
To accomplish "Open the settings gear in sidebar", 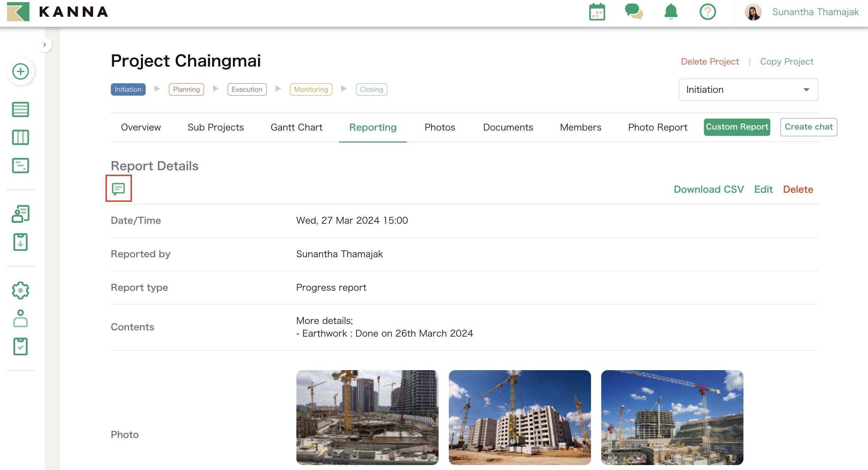I will pos(20,290).
